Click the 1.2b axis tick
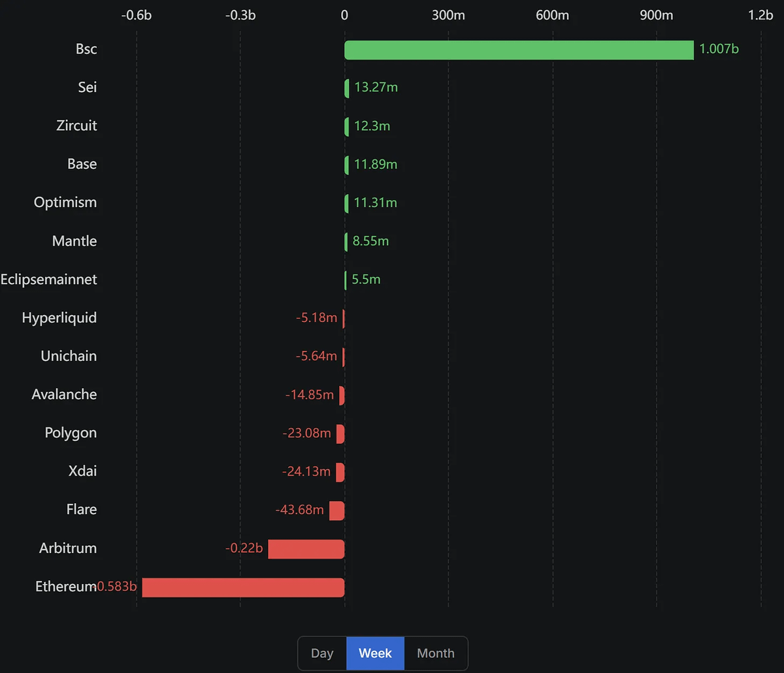The height and width of the screenshot is (673, 784). click(x=761, y=15)
